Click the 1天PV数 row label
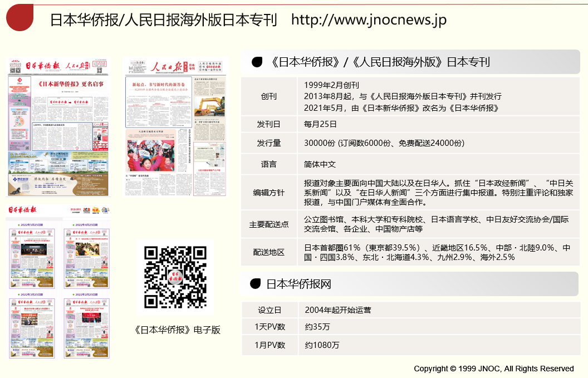Viewport: 588px width, 378px height. click(x=269, y=327)
